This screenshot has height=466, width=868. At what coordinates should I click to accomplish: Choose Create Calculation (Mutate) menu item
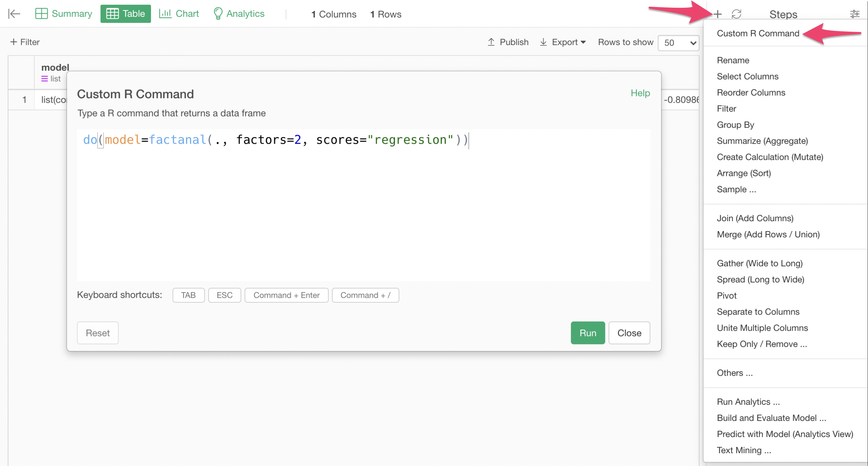coord(770,157)
